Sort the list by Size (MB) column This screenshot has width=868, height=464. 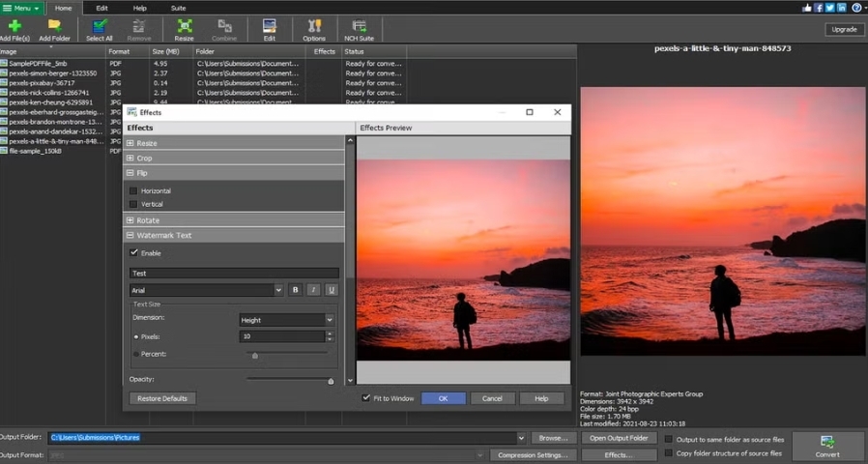pyautogui.click(x=170, y=51)
